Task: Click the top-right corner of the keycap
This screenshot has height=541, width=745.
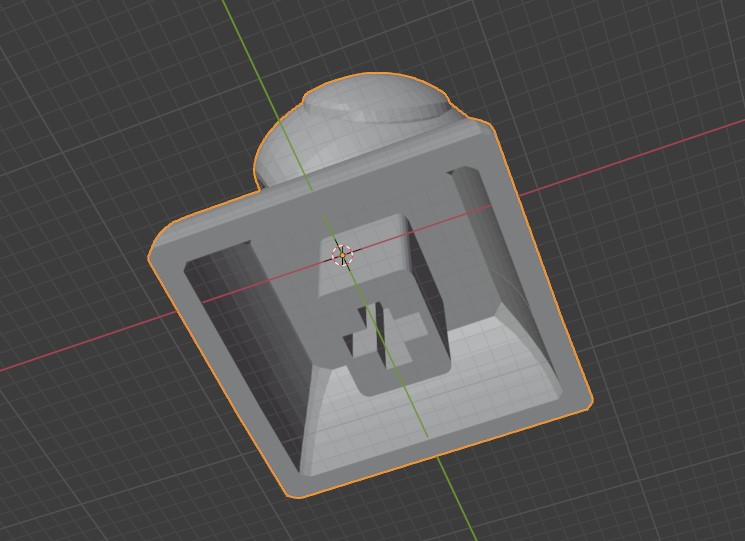Action: (490, 128)
